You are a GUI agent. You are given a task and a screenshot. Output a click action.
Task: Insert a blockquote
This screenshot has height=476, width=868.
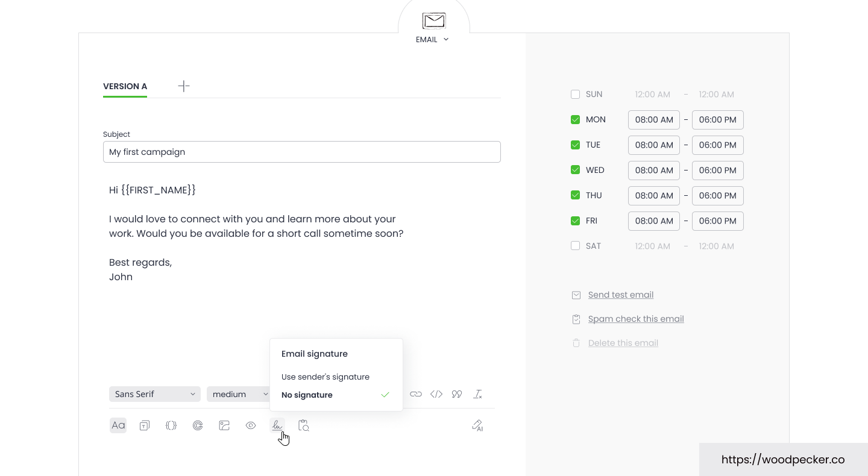click(457, 394)
